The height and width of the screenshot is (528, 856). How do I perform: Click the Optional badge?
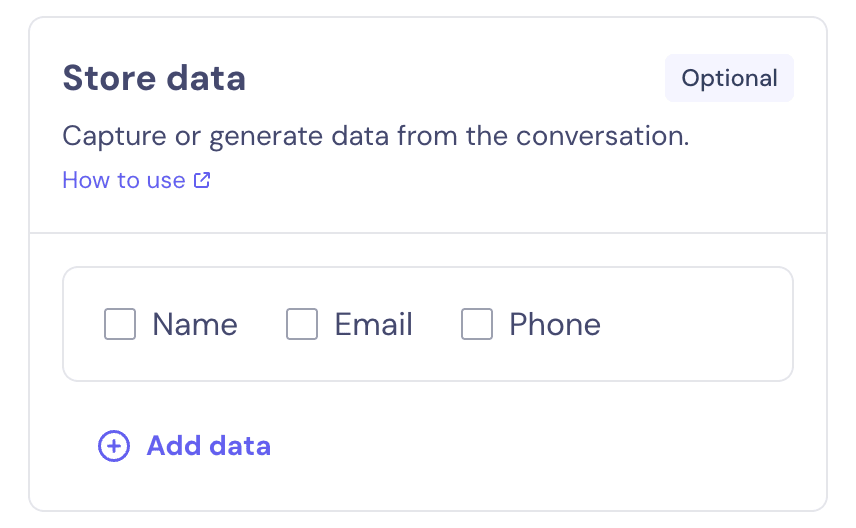click(x=729, y=78)
